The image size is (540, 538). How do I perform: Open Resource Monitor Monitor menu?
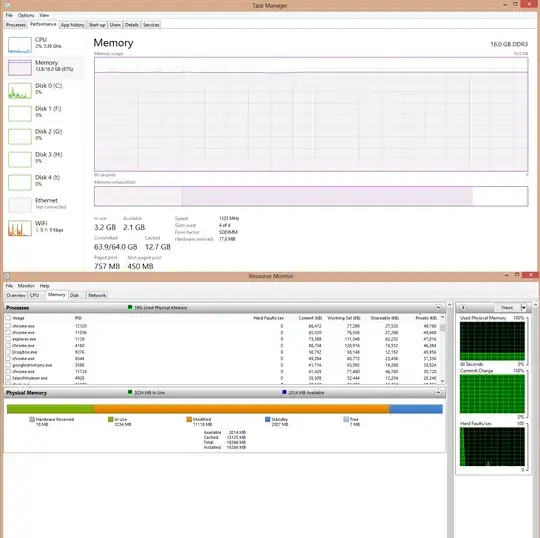[x=26, y=286]
